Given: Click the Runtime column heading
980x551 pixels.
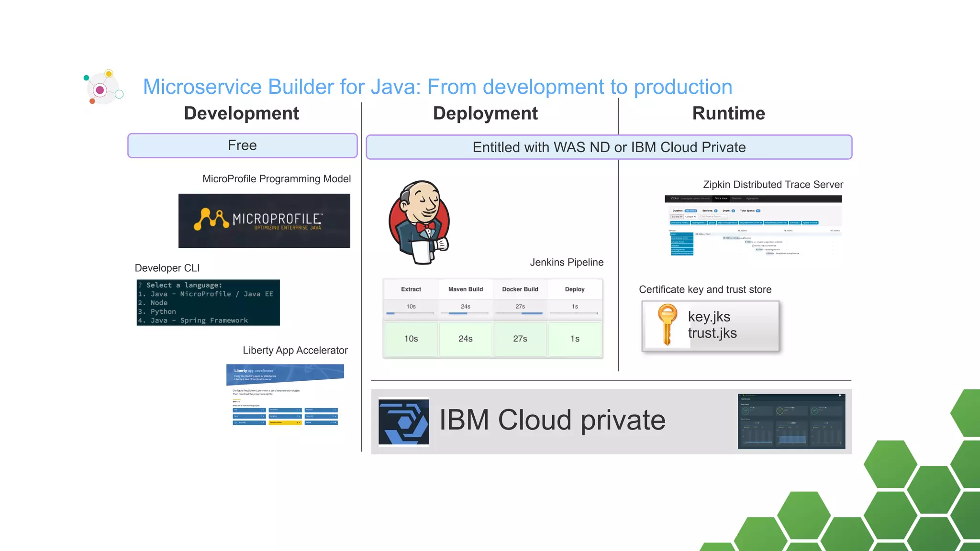Looking at the screenshot, I should [729, 114].
